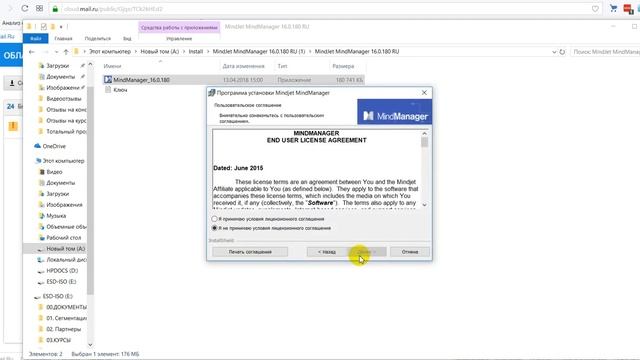
Task: Click the < Назад button
Action: pyautogui.click(x=327, y=252)
